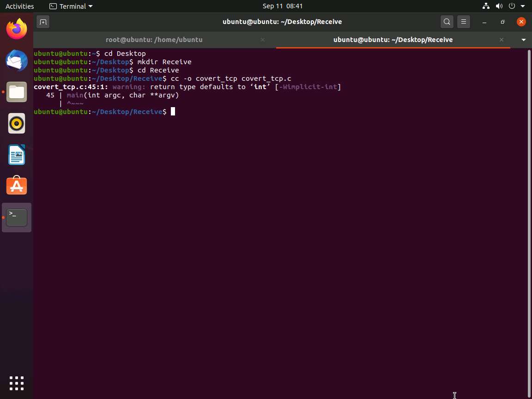The width and height of the screenshot is (532, 399).
Task: Click Activities in the top bar
Action: (x=20, y=6)
